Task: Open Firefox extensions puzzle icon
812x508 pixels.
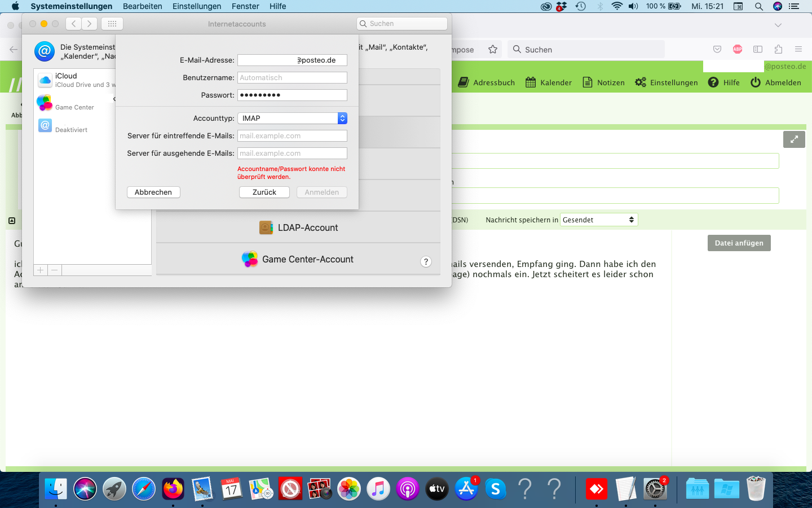Action: (778, 50)
